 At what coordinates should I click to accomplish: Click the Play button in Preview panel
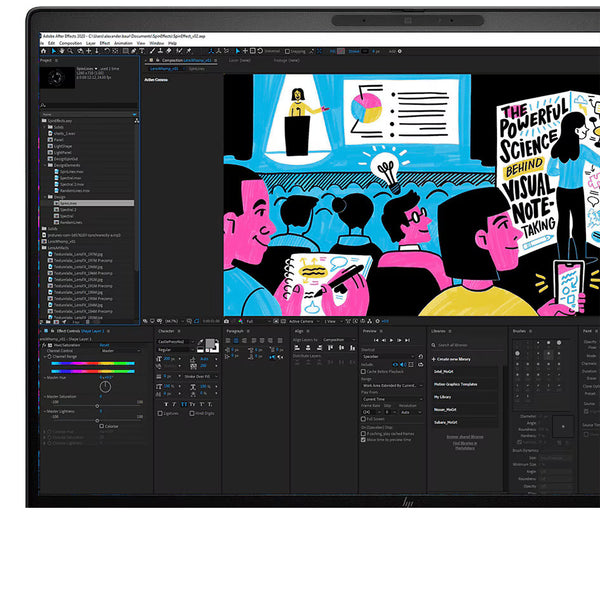tap(391, 340)
